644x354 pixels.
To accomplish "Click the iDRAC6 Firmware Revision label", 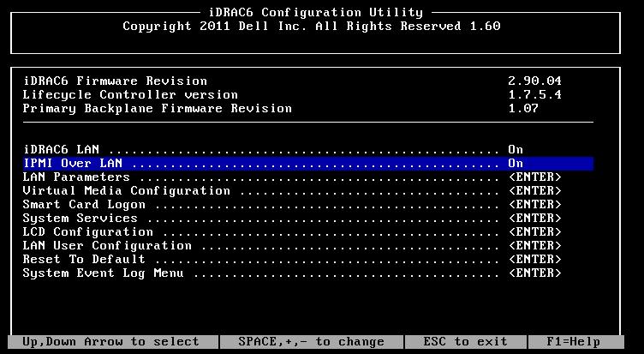I will (115, 81).
